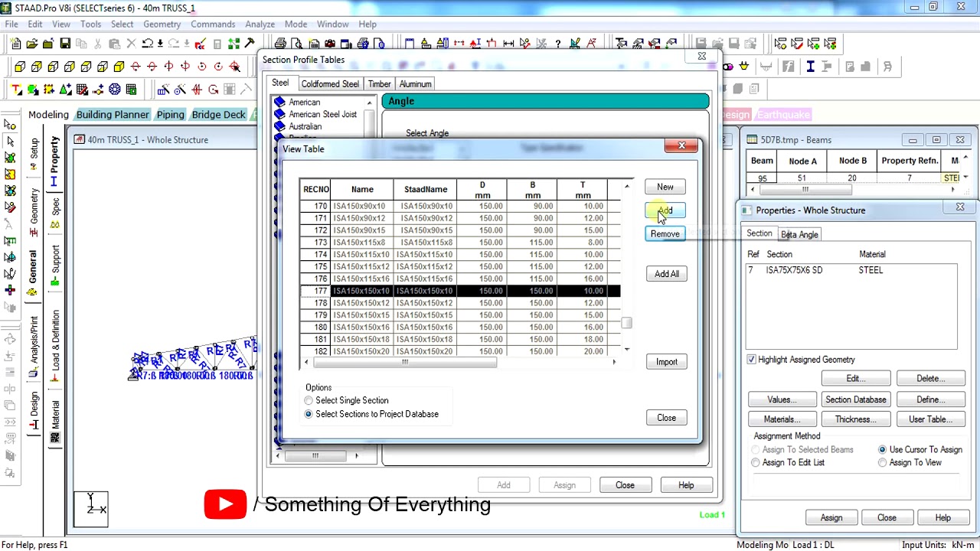The height and width of the screenshot is (551, 980).
Task: Click the American Steel Joist book icon
Action: click(x=280, y=114)
